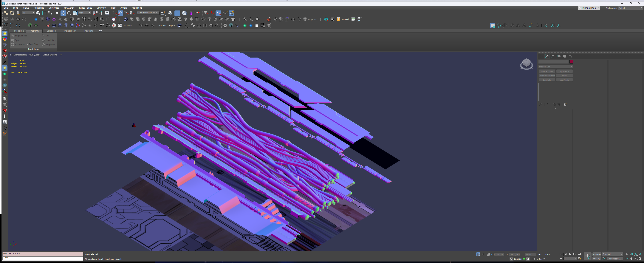The height and width of the screenshot is (263, 644).
Task: Activate the Select and Link tool
Action: point(6,13)
